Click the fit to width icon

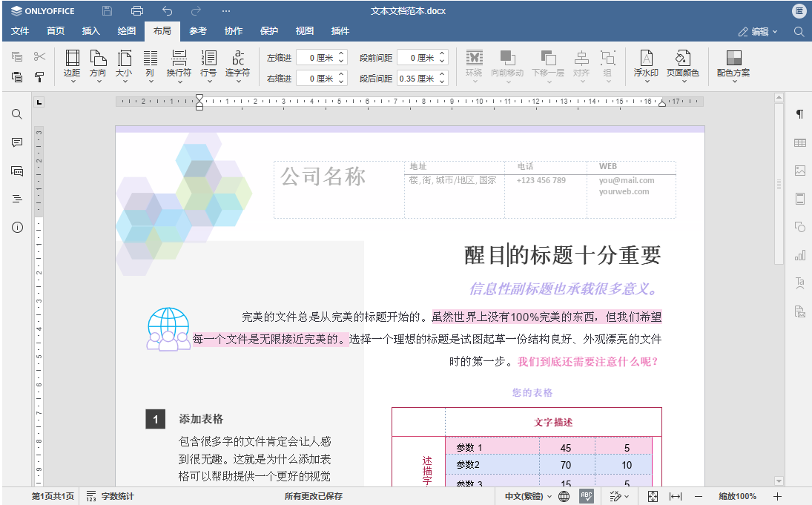(x=676, y=496)
